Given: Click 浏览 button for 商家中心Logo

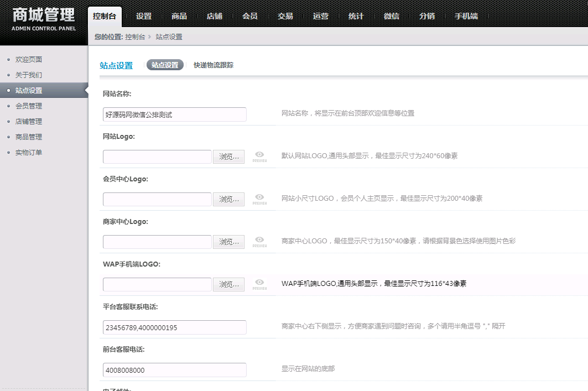Looking at the screenshot, I should [x=229, y=242].
